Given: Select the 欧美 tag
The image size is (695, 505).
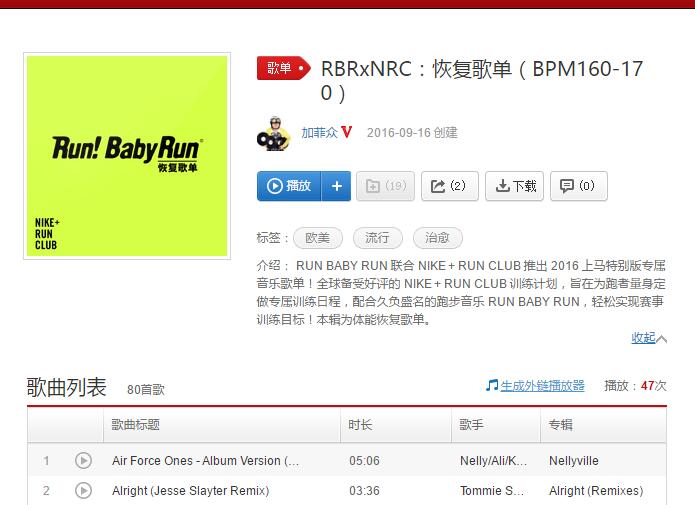Looking at the screenshot, I should [318, 238].
